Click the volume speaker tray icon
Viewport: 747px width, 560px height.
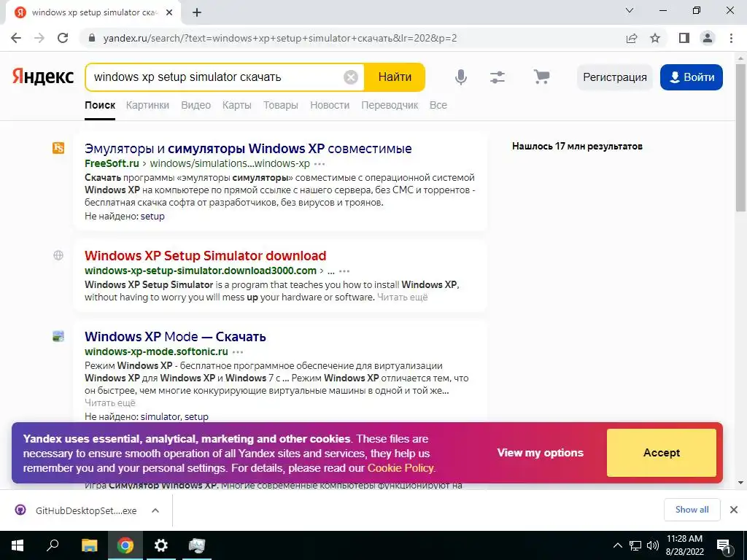click(x=653, y=545)
